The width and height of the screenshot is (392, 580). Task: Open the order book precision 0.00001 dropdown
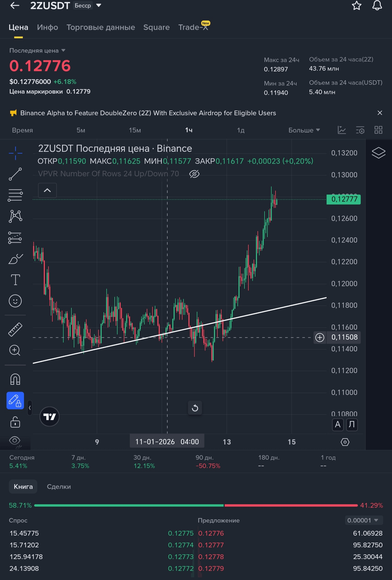[x=364, y=520]
